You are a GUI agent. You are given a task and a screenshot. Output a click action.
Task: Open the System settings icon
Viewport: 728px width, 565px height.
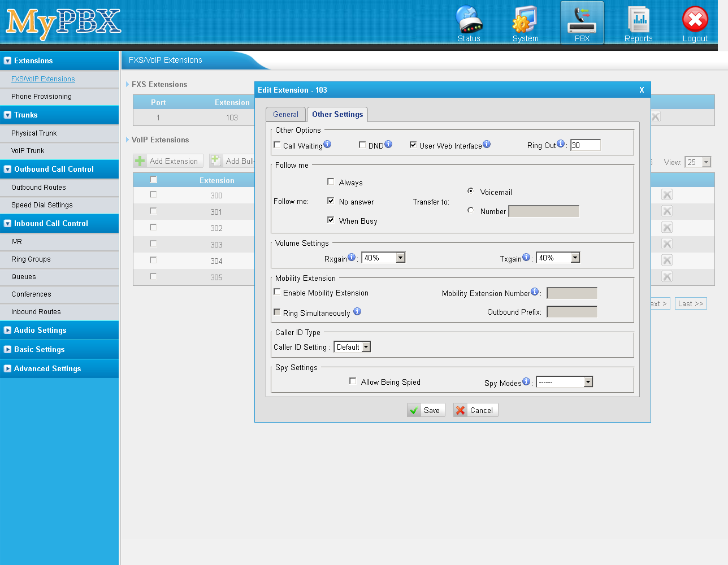525,24
